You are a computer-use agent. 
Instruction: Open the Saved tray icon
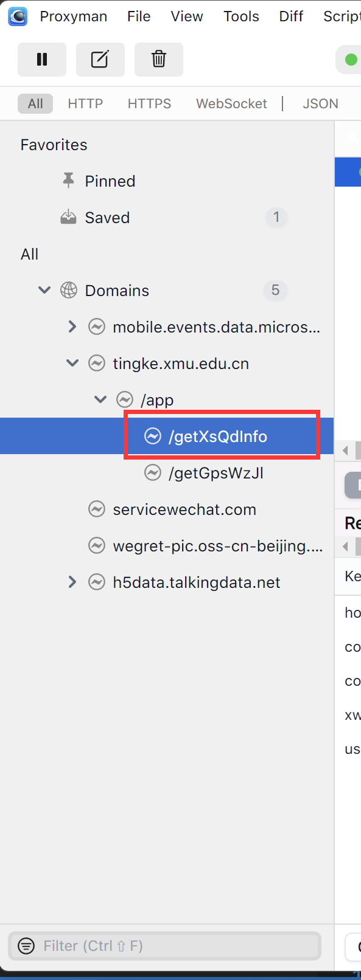68,217
